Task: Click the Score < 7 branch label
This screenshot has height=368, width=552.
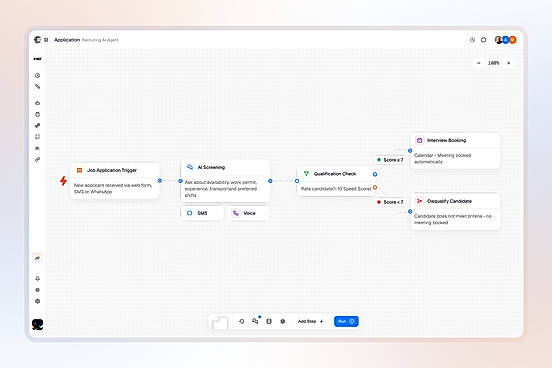Action: tap(390, 202)
